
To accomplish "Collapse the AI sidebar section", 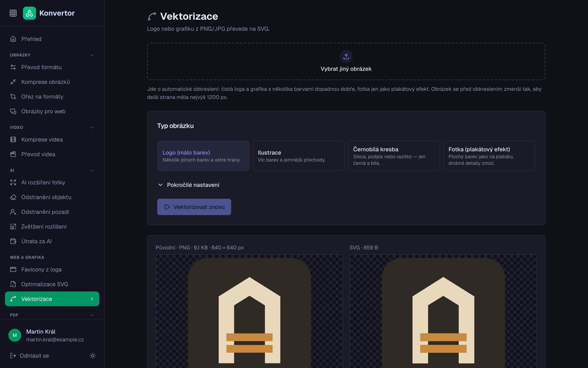I will pyautogui.click(x=92, y=170).
